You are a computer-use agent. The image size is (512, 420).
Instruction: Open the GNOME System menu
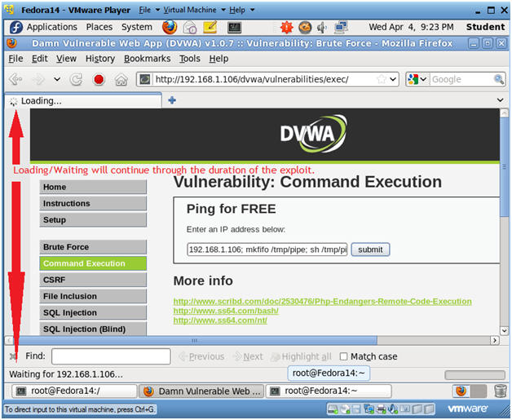137,27
